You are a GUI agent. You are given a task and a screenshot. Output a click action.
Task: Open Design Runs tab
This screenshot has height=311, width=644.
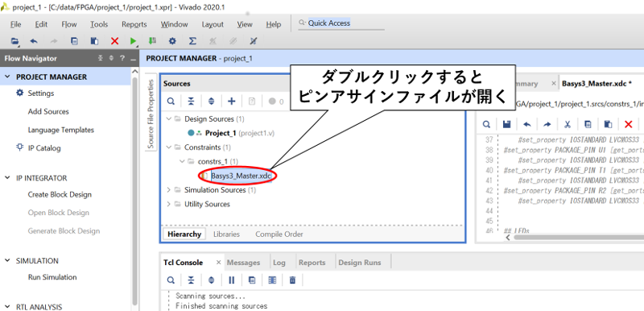360,263
